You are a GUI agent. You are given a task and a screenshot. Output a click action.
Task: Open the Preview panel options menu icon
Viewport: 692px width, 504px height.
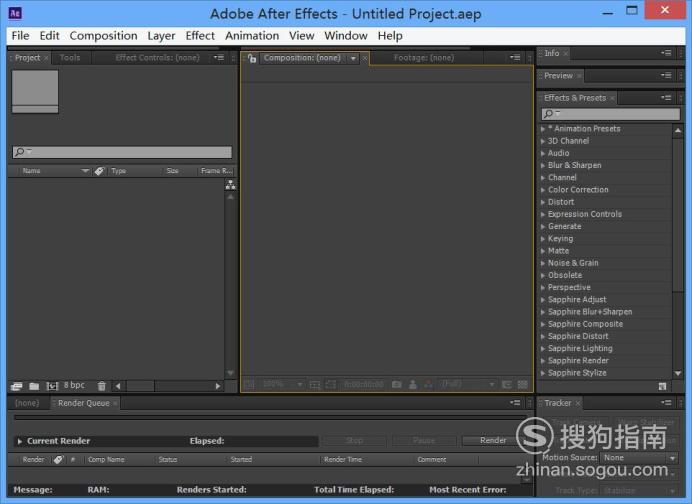[666, 75]
